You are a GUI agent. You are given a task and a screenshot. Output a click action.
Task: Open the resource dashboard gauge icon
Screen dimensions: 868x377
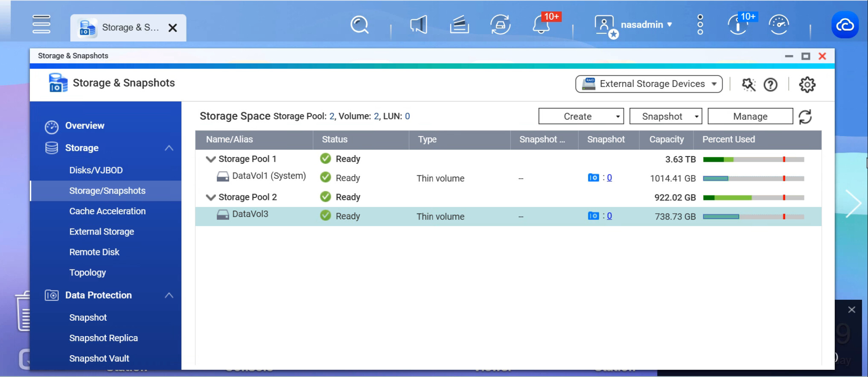779,25
